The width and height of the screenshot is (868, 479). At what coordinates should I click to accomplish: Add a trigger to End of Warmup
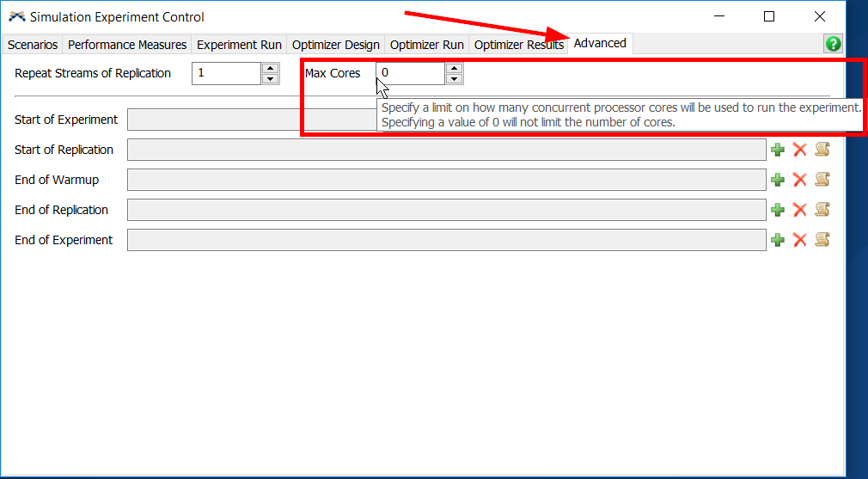tap(778, 180)
